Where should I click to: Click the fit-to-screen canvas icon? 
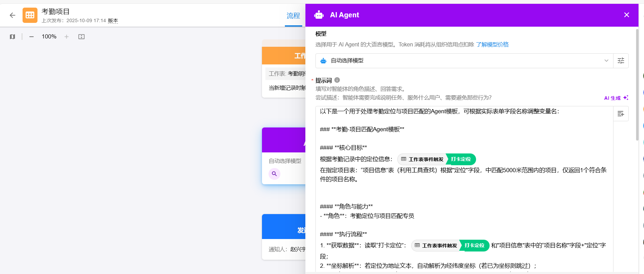[x=82, y=37]
